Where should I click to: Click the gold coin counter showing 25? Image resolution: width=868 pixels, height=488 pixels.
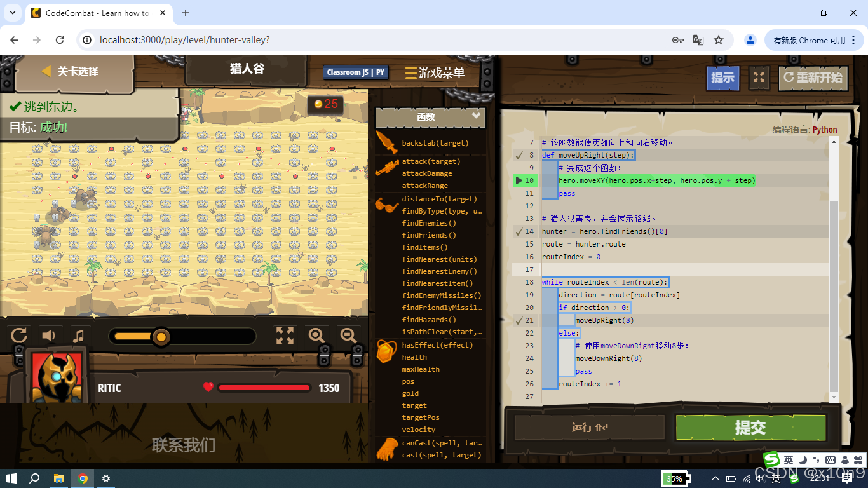click(x=325, y=104)
